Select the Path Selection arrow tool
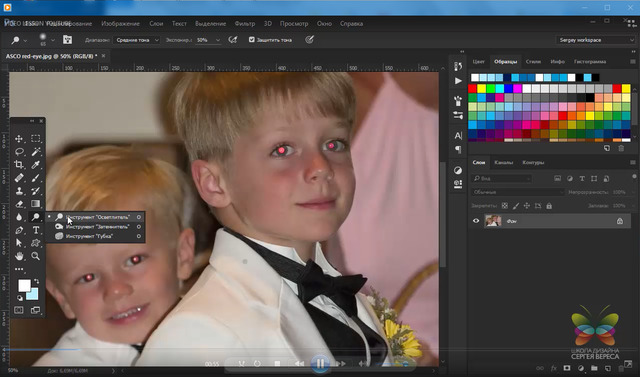Image resolution: width=640 pixels, height=377 pixels. (19, 243)
